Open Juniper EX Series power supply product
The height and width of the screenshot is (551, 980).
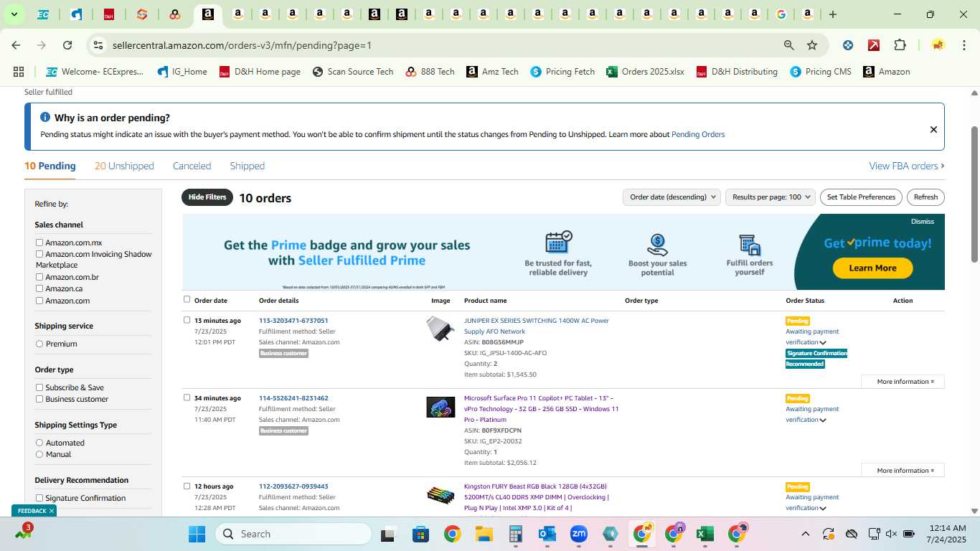[x=537, y=326]
